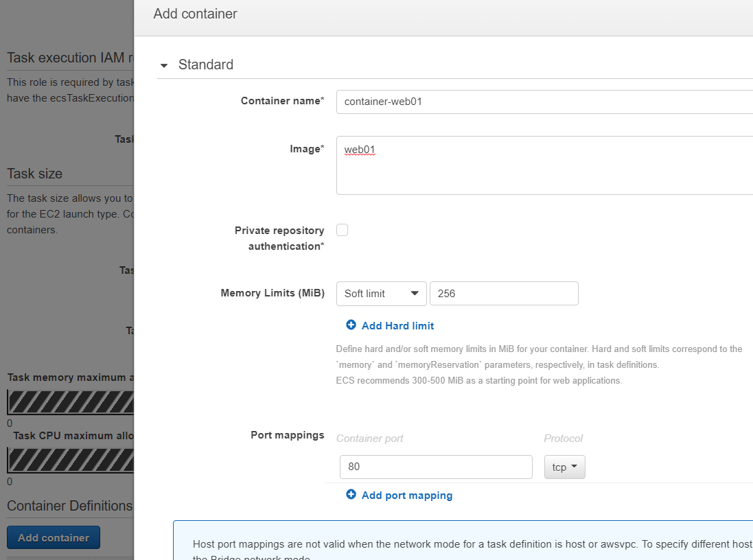Open the tcp protocol dropdown
The height and width of the screenshot is (560, 753).
tap(564, 467)
